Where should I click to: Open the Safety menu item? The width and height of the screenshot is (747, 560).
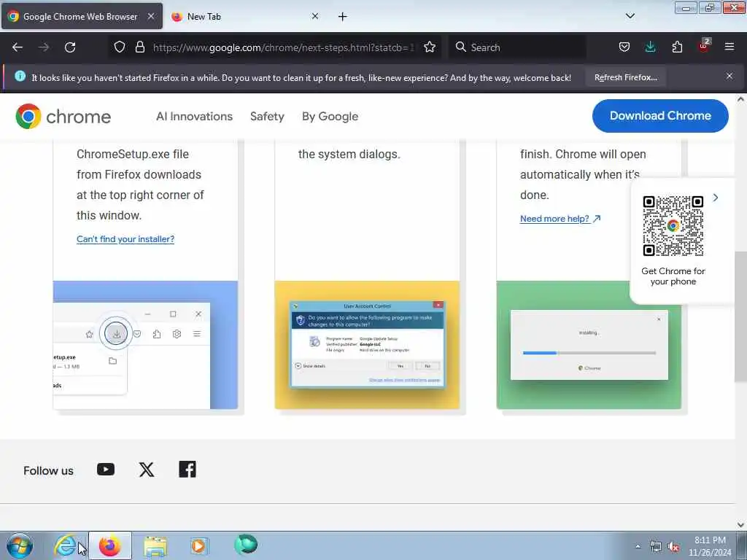tap(267, 116)
